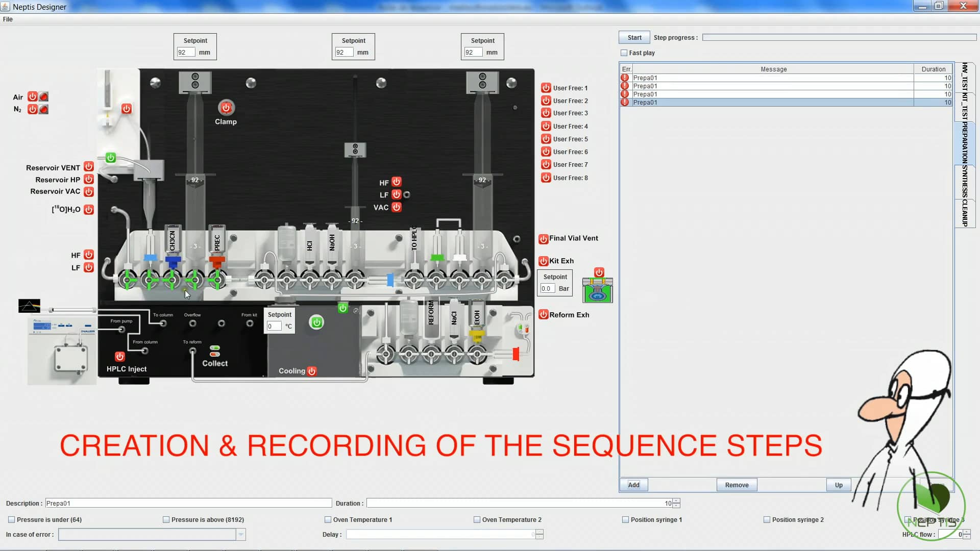Enable the Fast play option

[x=624, y=53]
